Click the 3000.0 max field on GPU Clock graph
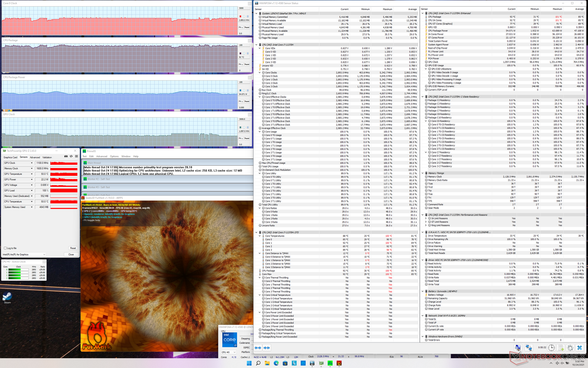The width and height of the screenshot is (588, 368). click(x=244, y=119)
